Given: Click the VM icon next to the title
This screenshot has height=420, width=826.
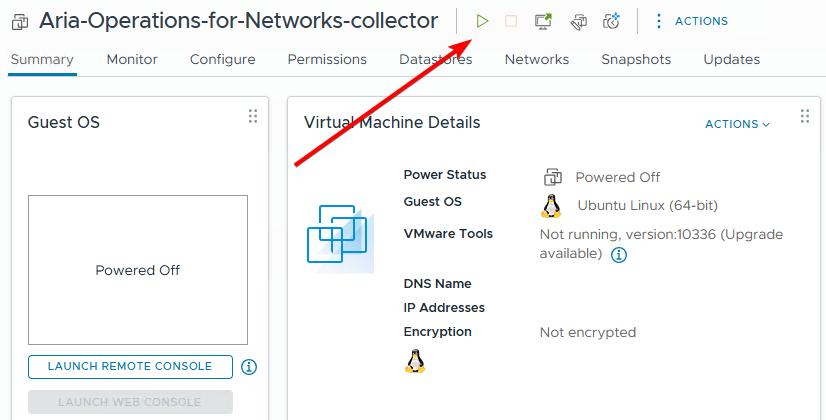Looking at the screenshot, I should coord(19,22).
